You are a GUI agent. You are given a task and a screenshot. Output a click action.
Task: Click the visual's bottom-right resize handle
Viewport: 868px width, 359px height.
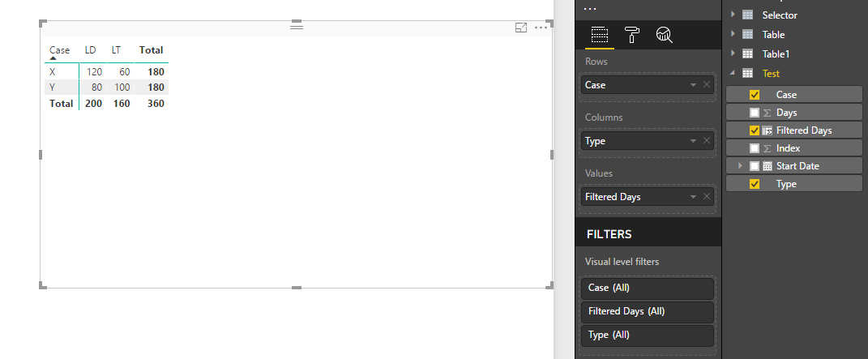click(x=549, y=285)
